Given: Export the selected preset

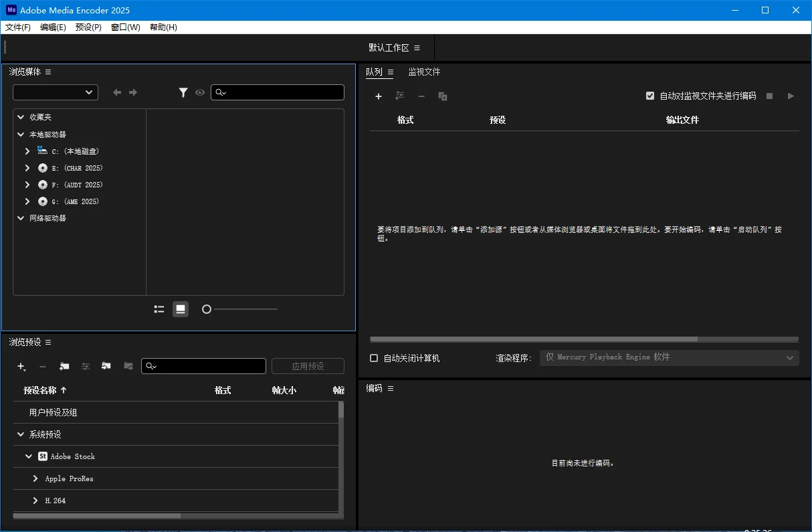Looking at the screenshot, I should tap(128, 366).
